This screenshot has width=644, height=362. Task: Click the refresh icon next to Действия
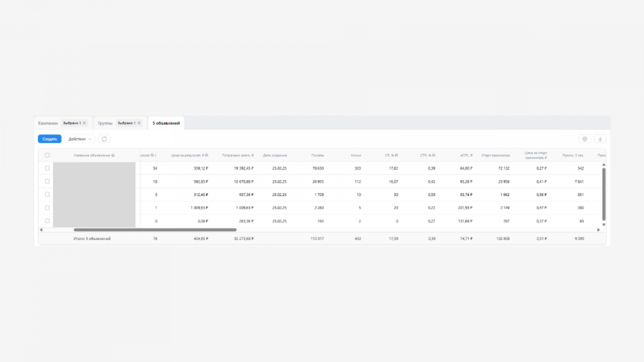104,139
